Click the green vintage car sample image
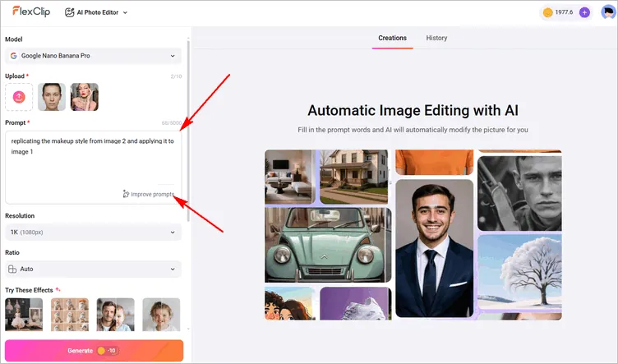Image resolution: width=618 pixels, height=364 pixels. [328, 245]
